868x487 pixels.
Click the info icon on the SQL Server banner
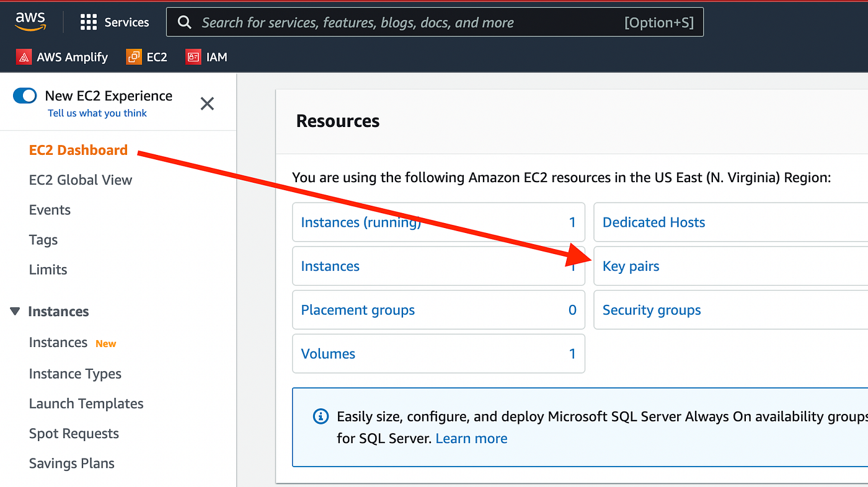(x=321, y=416)
